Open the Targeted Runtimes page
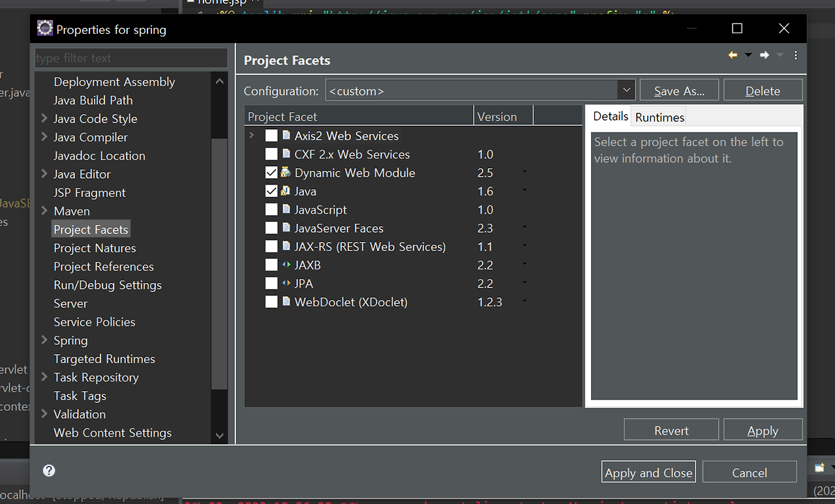 104,359
